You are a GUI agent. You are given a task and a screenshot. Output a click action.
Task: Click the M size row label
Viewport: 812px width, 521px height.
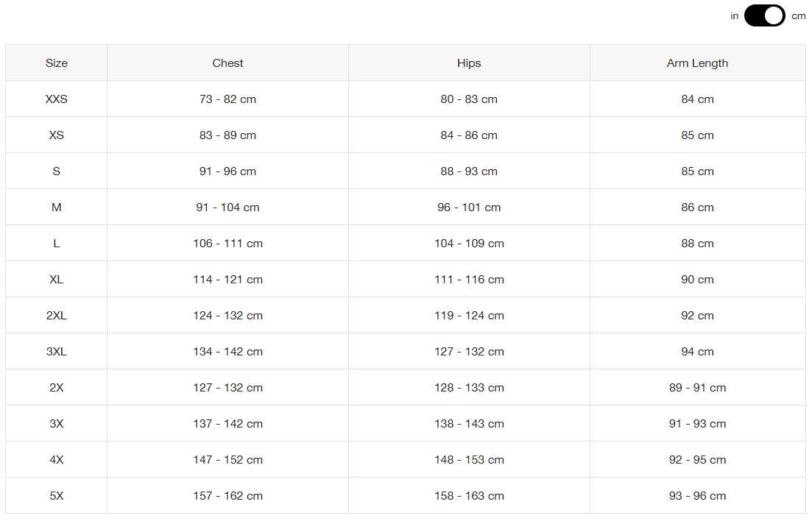[x=57, y=208]
